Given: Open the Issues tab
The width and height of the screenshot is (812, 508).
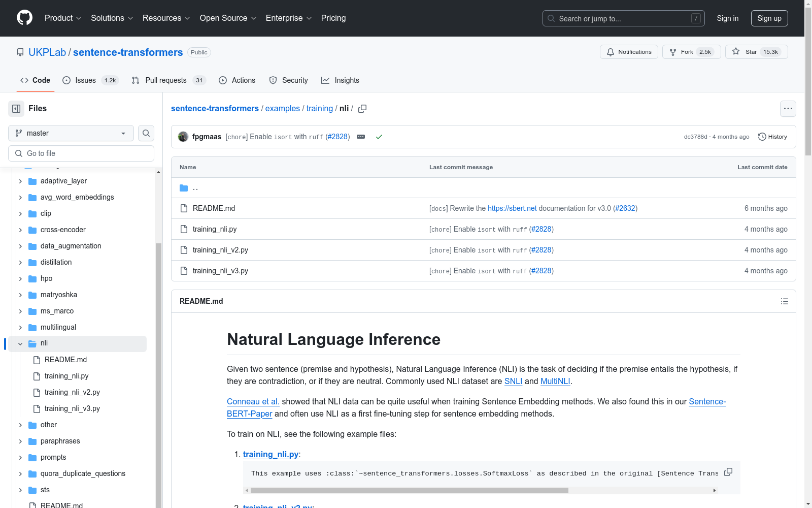Looking at the screenshot, I should (90, 80).
